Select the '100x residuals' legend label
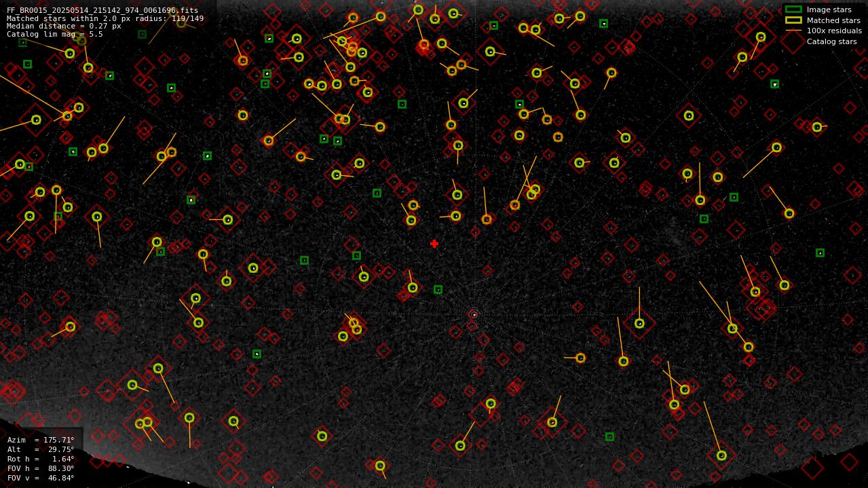This screenshot has height=488, width=868. pos(834,31)
